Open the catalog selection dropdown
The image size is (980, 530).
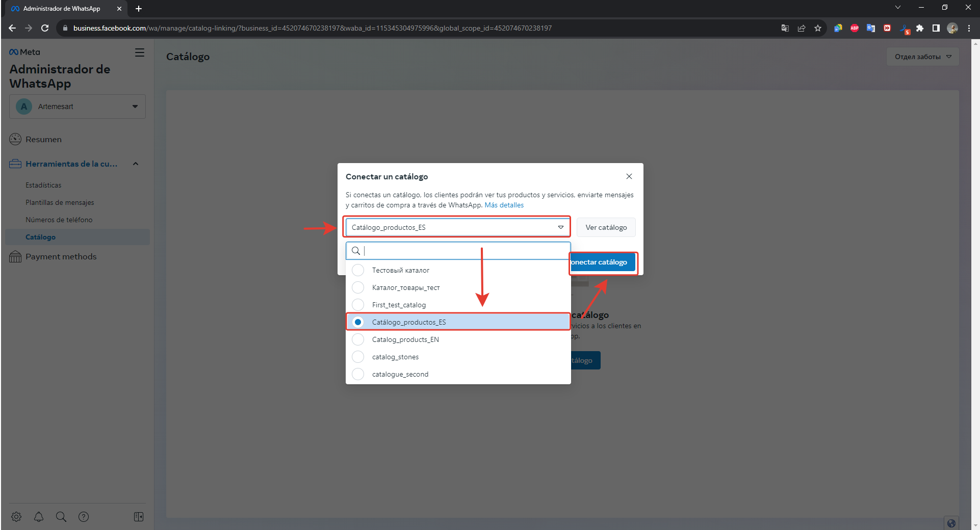pos(458,227)
